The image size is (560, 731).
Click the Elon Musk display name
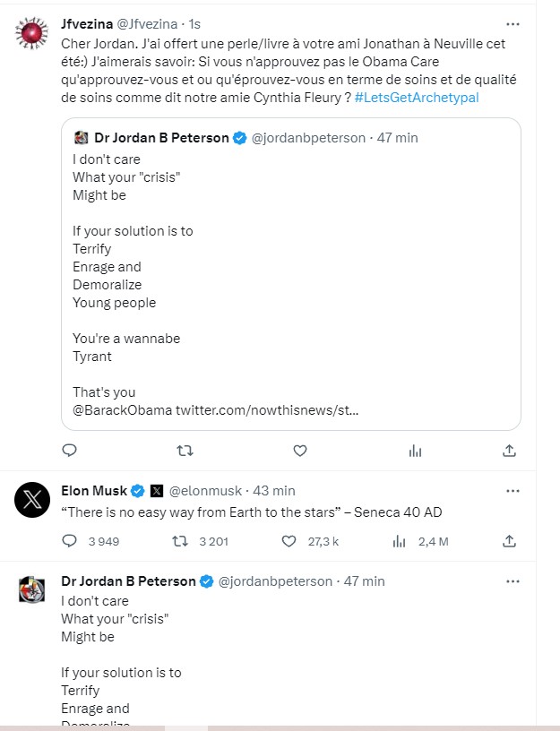tap(94, 491)
